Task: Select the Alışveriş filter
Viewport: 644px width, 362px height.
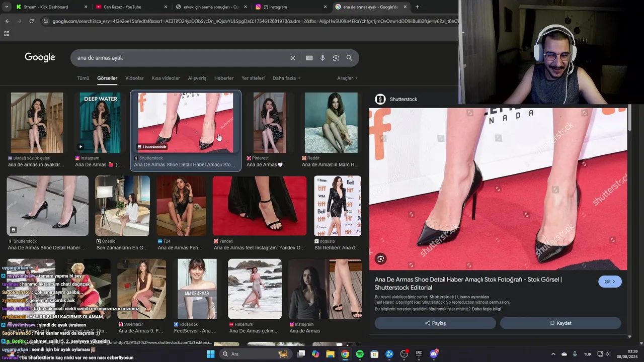Action: (x=197, y=78)
